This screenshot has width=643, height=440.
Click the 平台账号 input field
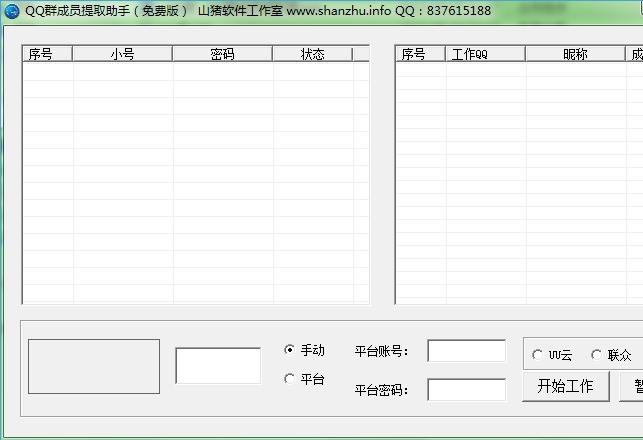pyautogui.click(x=466, y=351)
